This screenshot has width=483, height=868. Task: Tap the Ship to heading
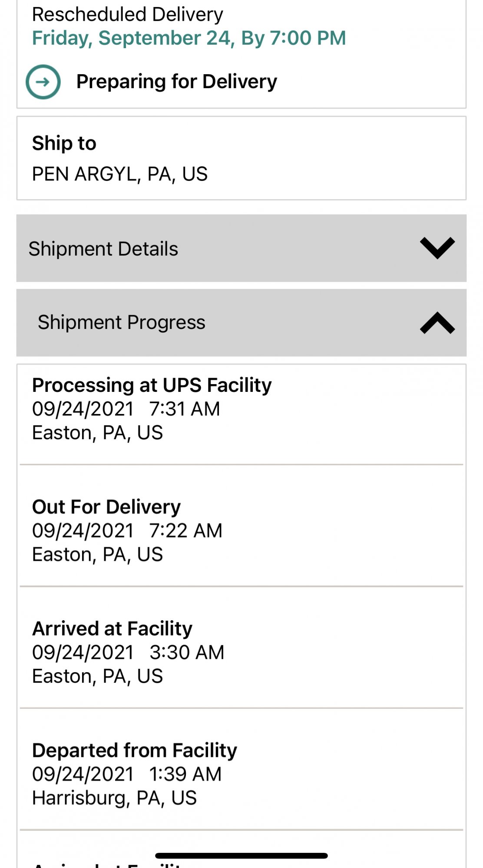coord(64,143)
